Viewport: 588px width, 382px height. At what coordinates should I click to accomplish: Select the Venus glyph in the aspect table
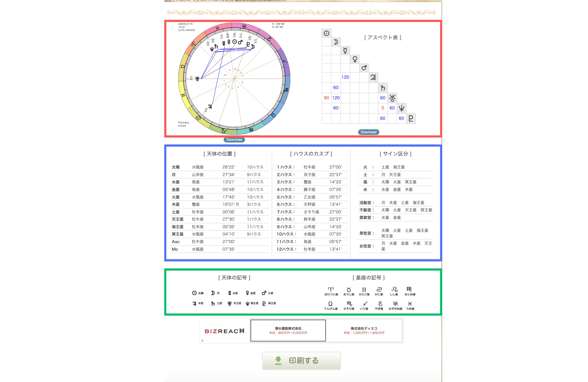coord(355,59)
